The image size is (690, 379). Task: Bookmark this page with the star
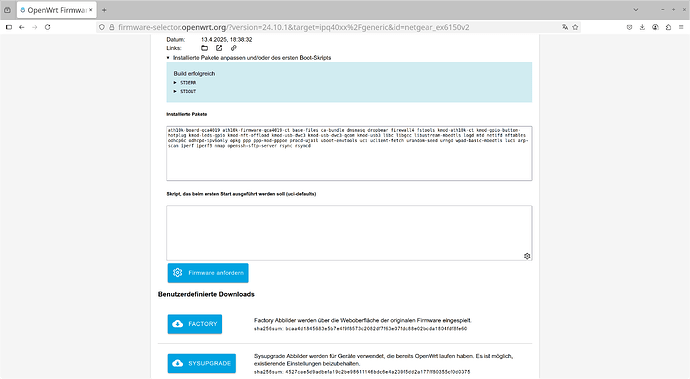point(575,27)
